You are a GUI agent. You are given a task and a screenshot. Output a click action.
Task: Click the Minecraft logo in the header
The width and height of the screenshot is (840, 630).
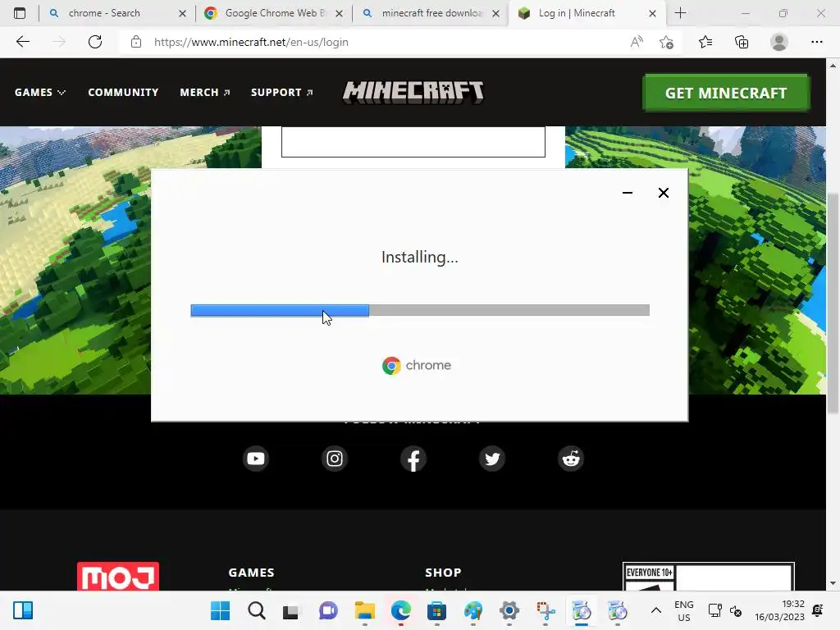(413, 92)
